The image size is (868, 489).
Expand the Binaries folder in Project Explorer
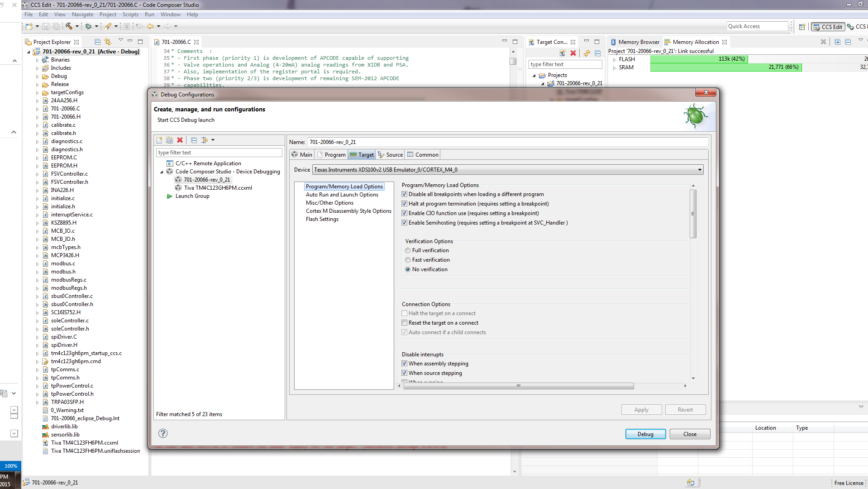pyautogui.click(x=37, y=60)
